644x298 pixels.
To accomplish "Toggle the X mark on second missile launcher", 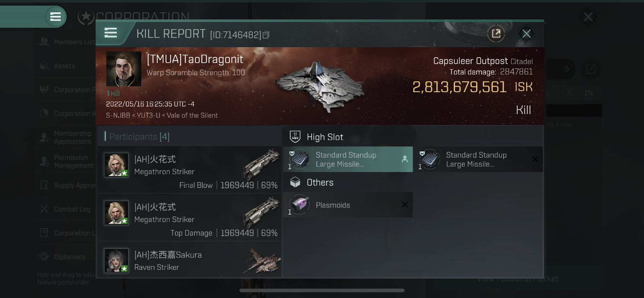I will click(535, 159).
